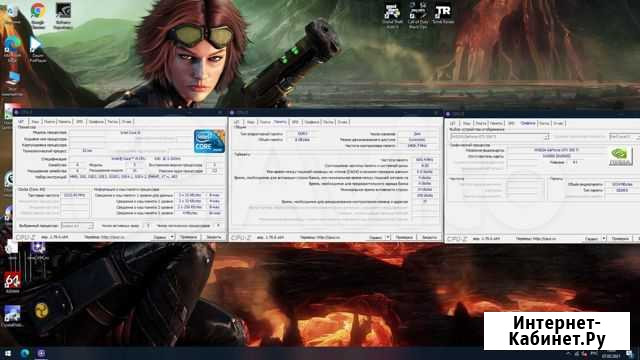This screenshot has width=640, height=360.
Task: Click Сервис button in middle CPU-Z window
Action: point(376,237)
